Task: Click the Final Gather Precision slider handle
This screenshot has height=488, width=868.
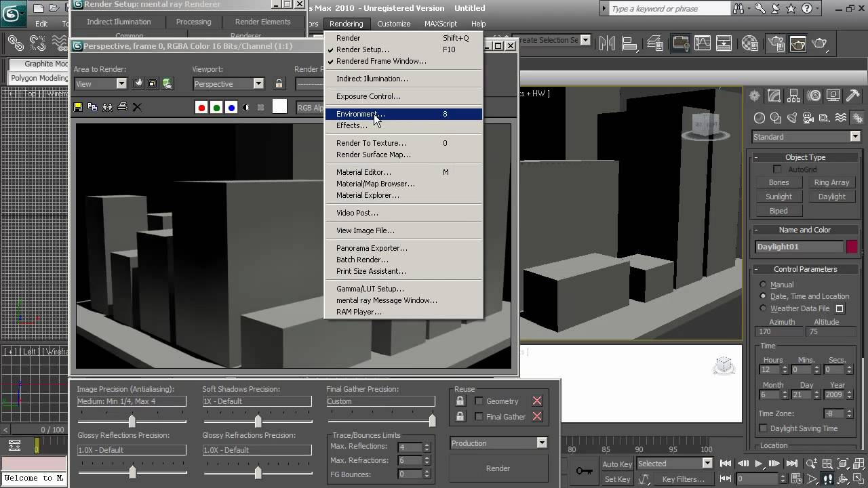Action: pos(432,421)
